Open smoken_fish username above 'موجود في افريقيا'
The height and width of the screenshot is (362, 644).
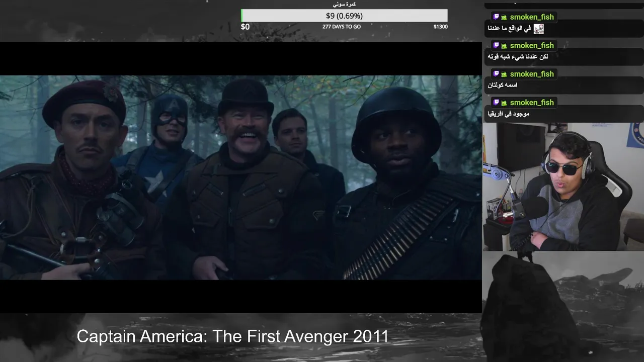(532, 103)
